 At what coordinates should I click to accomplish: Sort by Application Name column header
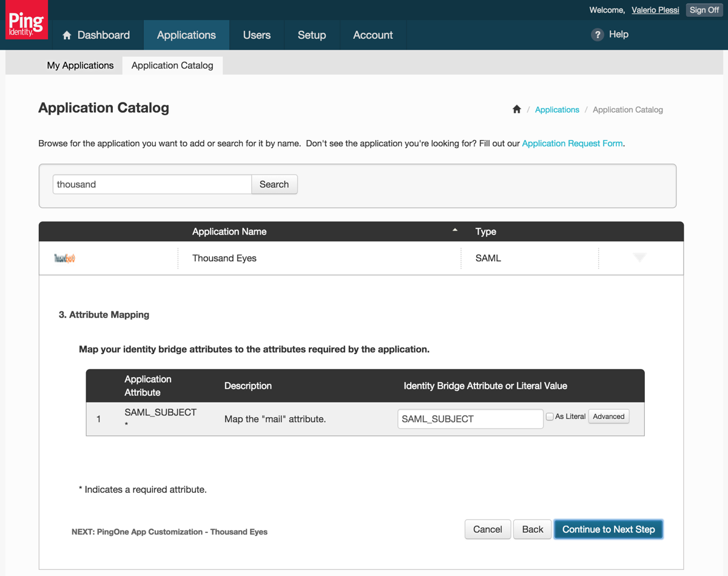(229, 232)
